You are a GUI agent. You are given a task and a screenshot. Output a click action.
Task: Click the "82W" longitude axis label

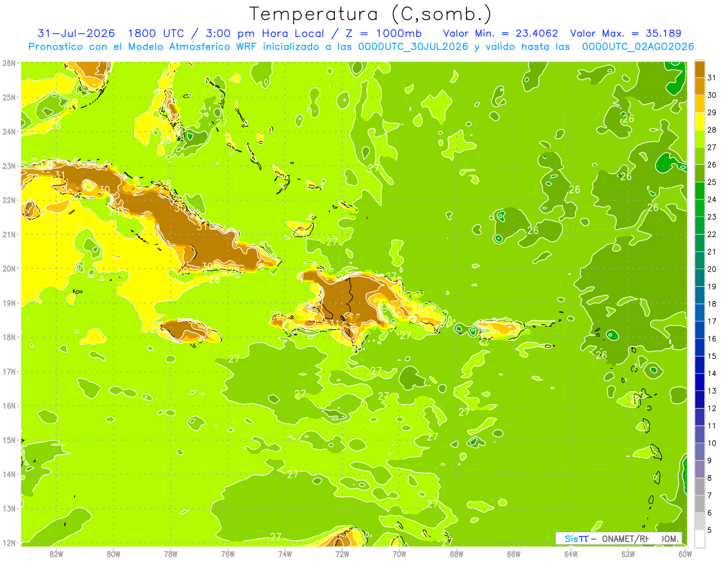[x=56, y=554]
